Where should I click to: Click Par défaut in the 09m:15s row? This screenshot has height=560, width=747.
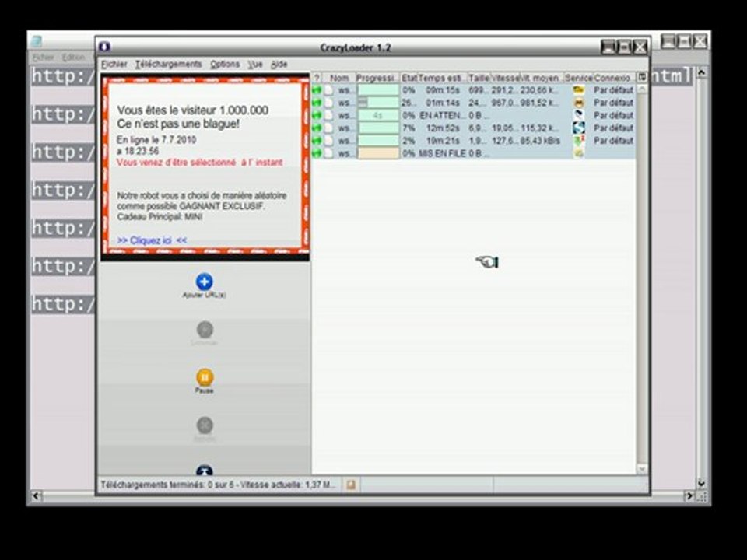tap(614, 90)
